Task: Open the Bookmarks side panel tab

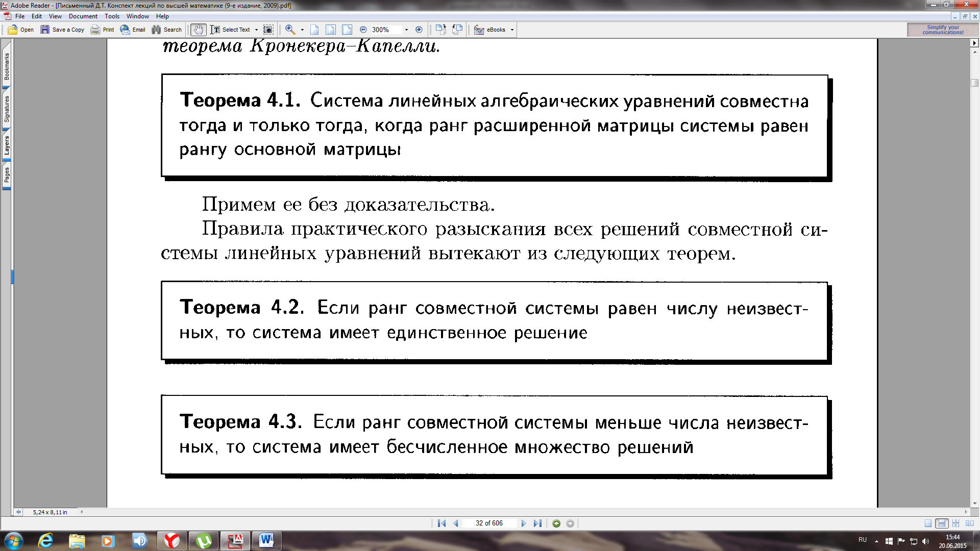Action: pos(7,66)
